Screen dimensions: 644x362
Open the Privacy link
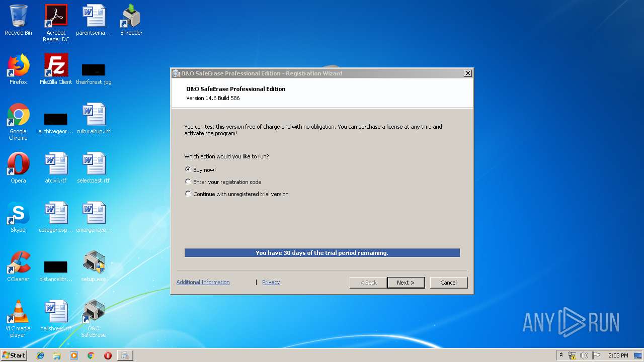271,282
